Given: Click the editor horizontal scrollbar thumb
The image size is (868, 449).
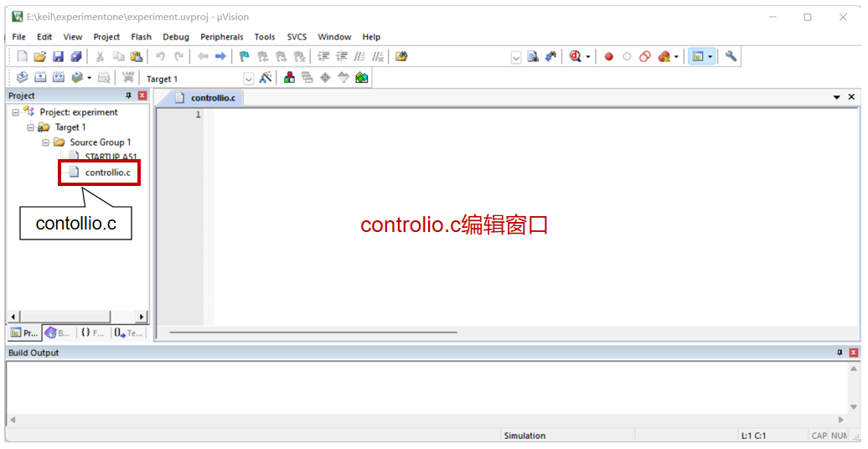Looking at the screenshot, I should click(x=313, y=333).
